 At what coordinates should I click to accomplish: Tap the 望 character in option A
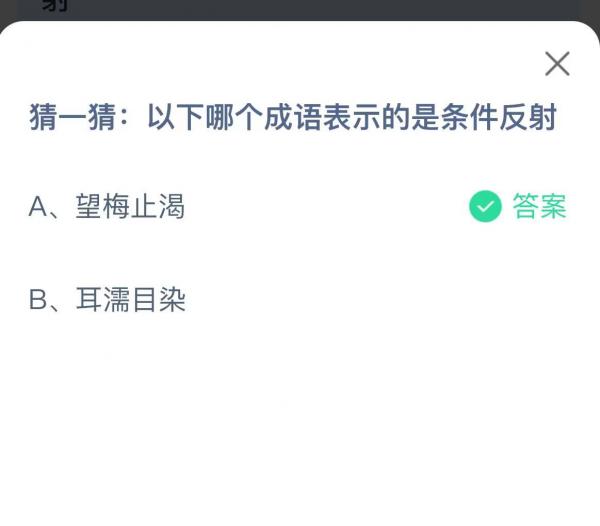(x=89, y=207)
